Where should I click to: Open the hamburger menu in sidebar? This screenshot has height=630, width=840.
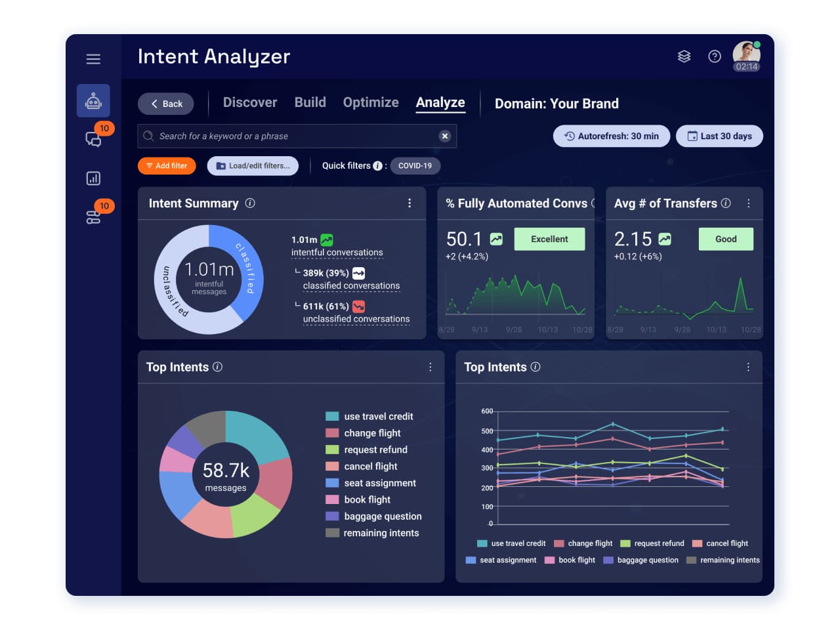pyautogui.click(x=93, y=59)
